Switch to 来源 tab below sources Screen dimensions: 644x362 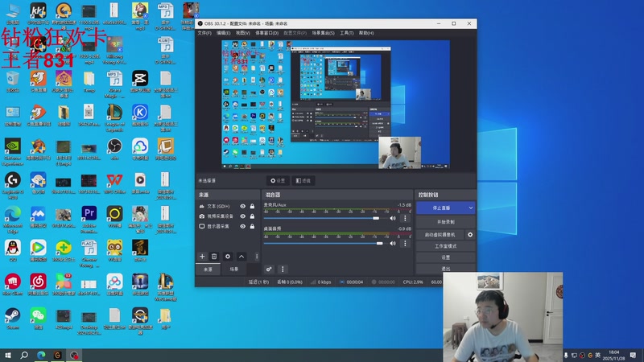[208, 269]
